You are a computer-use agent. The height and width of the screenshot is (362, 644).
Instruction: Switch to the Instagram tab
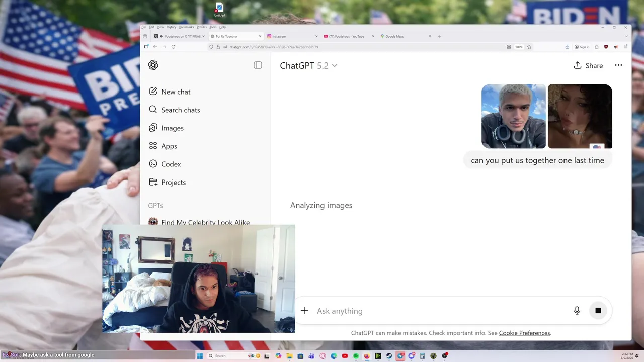292,36
